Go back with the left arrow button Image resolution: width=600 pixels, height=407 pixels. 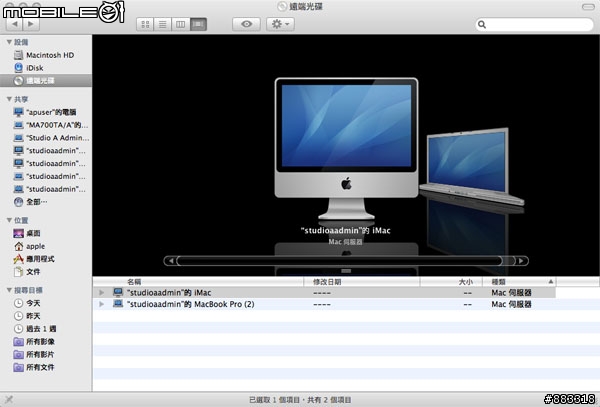tap(14, 24)
